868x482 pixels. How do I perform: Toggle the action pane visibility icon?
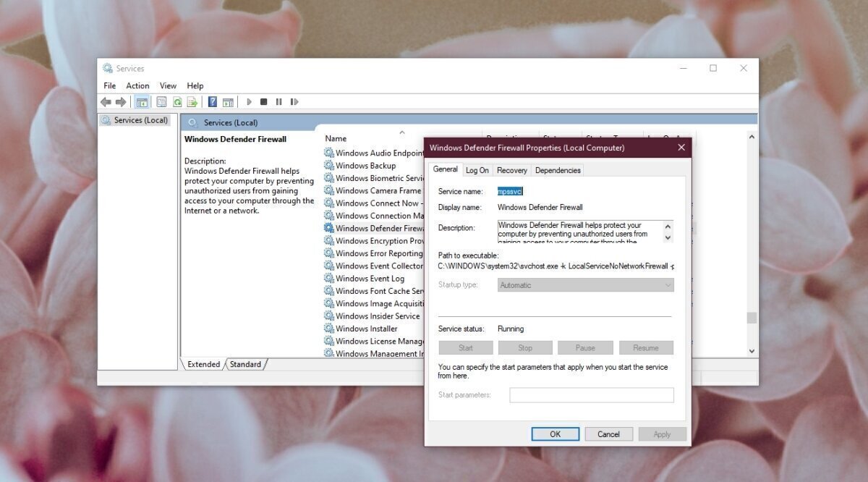point(229,101)
